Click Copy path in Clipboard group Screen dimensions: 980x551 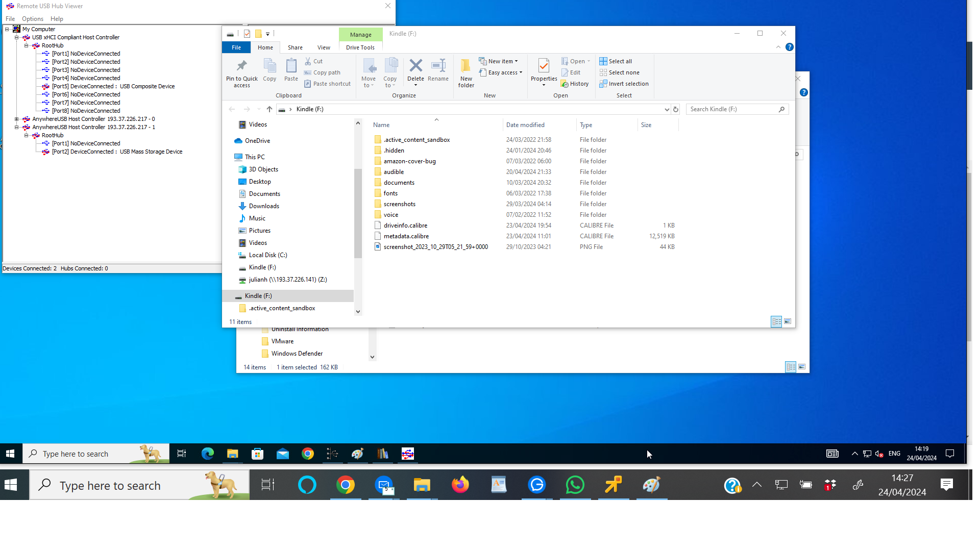click(322, 72)
